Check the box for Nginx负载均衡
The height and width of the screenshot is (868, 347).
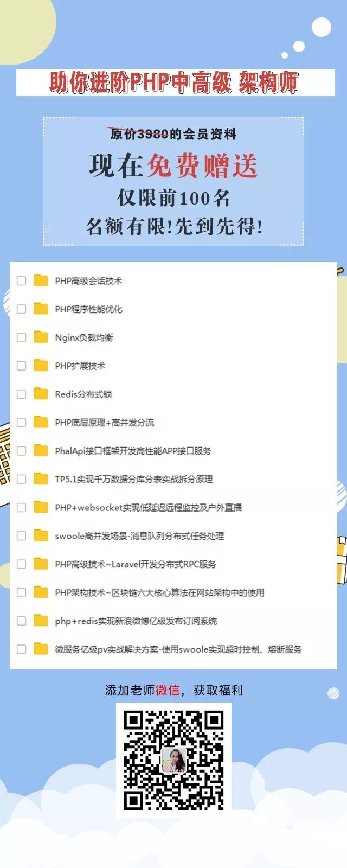[22, 337]
